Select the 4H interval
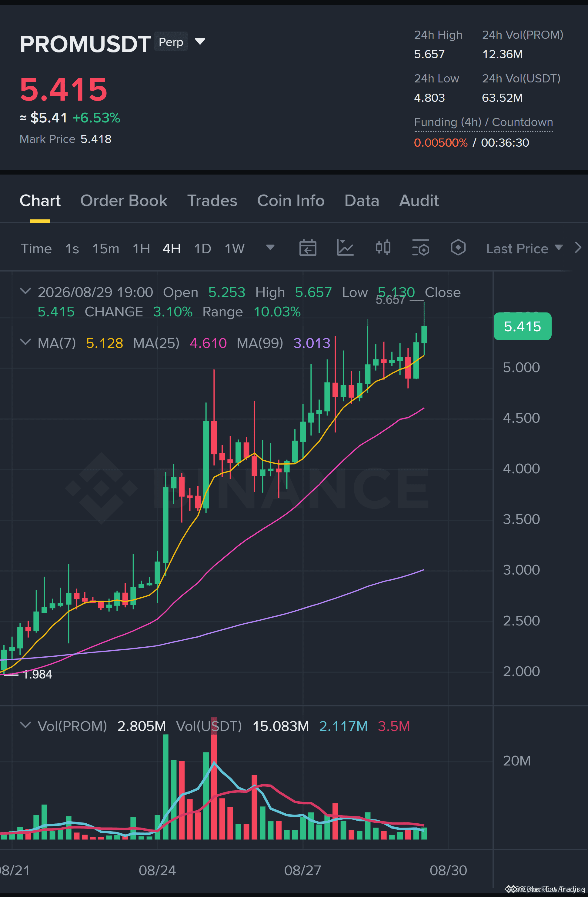Image resolution: width=588 pixels, height=897 pixels. point(172,248)
